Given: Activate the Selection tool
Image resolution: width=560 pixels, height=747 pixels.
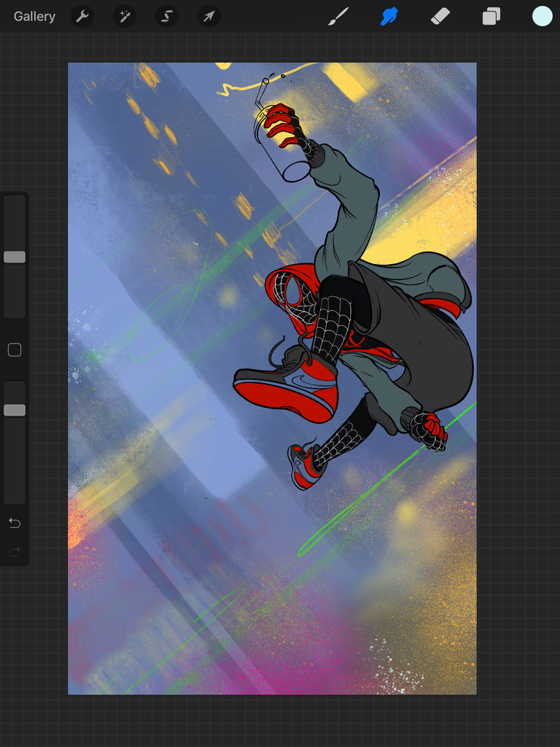Looking at the screenshot, I should click(167, 17).
